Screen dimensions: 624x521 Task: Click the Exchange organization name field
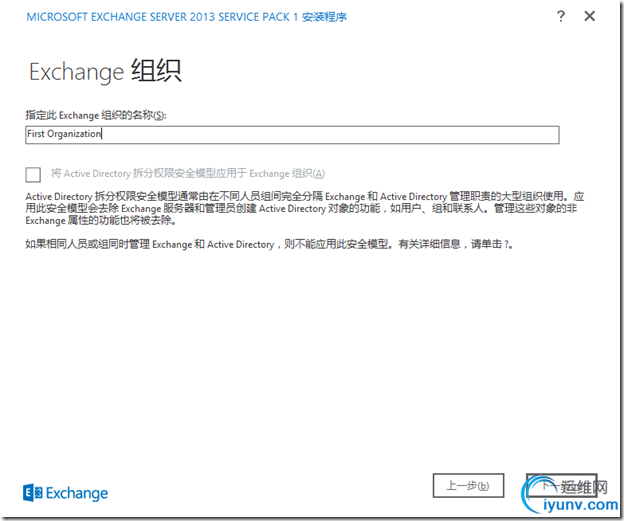[292, 135]
